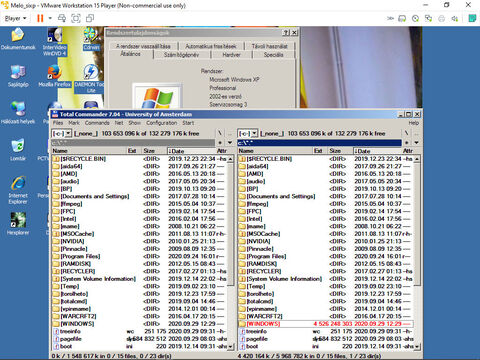Click right panel scrollbar up arrow
The width and height of the screenshot is (480, 360).
click(x=417, y=159)
